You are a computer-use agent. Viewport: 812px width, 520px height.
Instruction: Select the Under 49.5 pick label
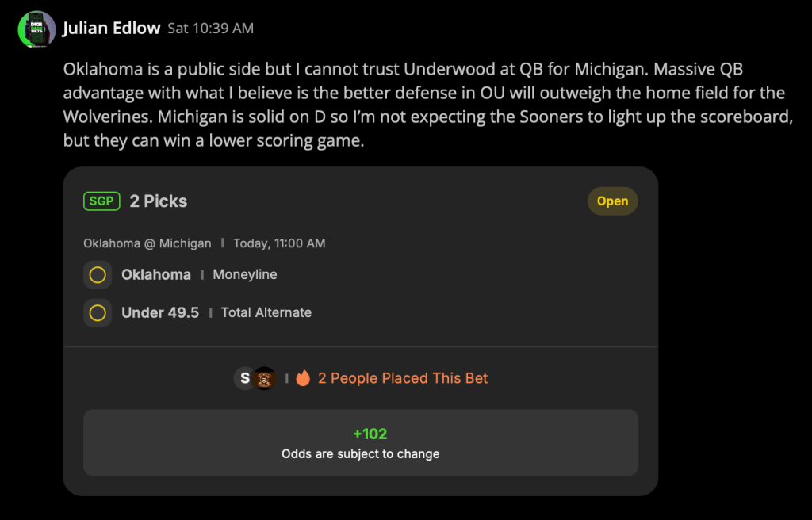pos(160,313)
